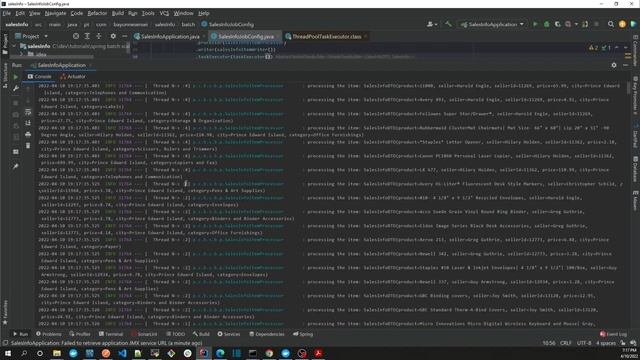Run with Coverage icon in toolbar
This screenshot has width=640, height=360.
[558, 24]
